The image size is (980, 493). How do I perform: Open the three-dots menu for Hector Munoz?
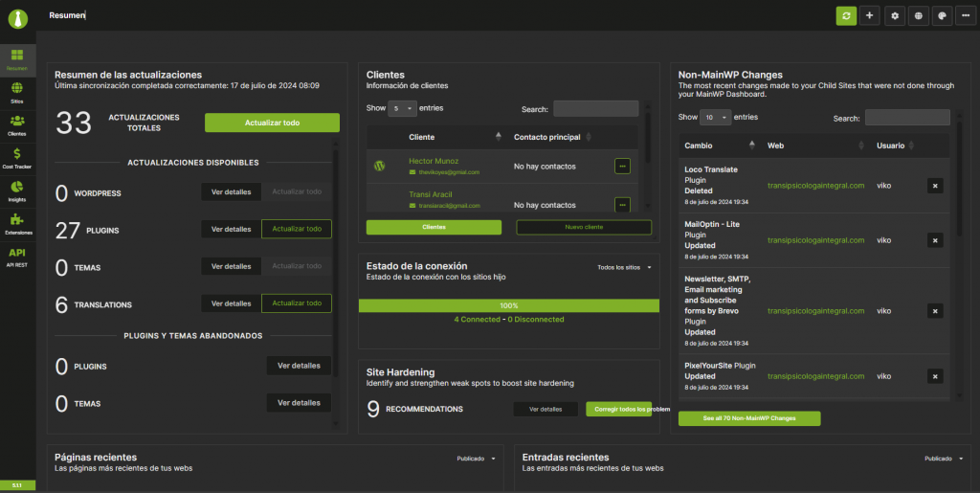[622, 167]
